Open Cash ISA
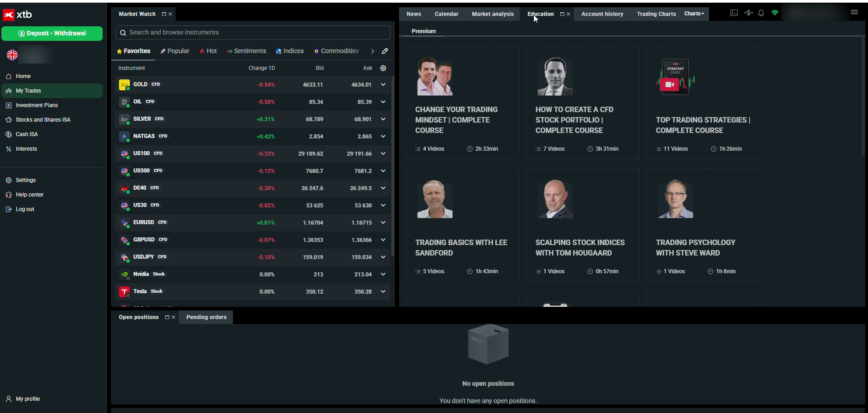868x413 pixels. coord(27,134)
